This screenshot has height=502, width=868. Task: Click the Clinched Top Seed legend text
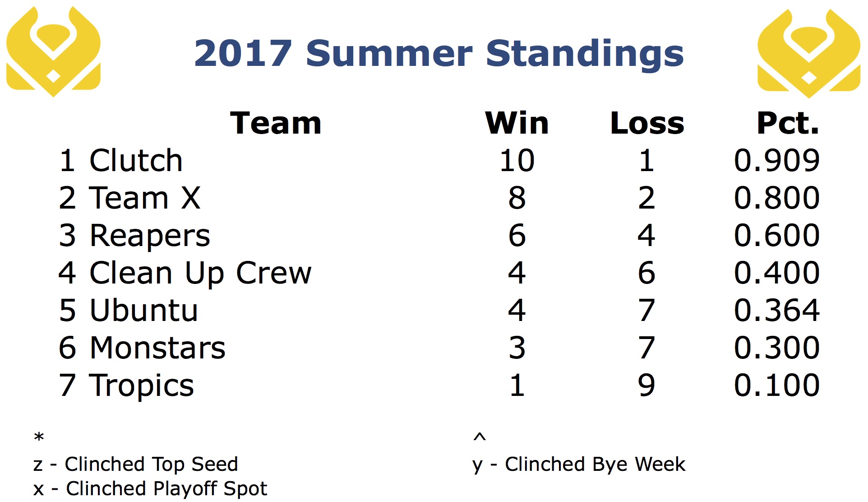pyautogui.click(x=151, y=464)
